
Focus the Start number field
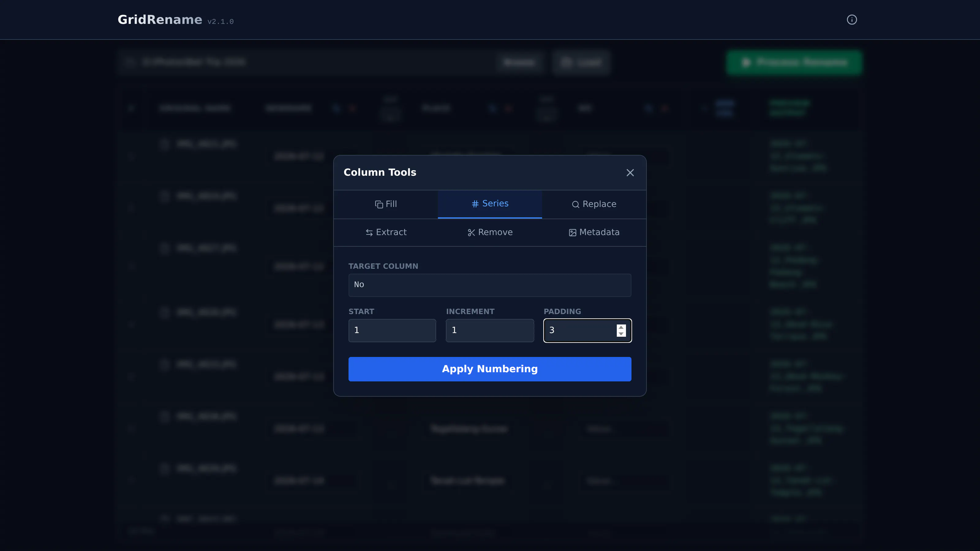[x=392, y=330]
